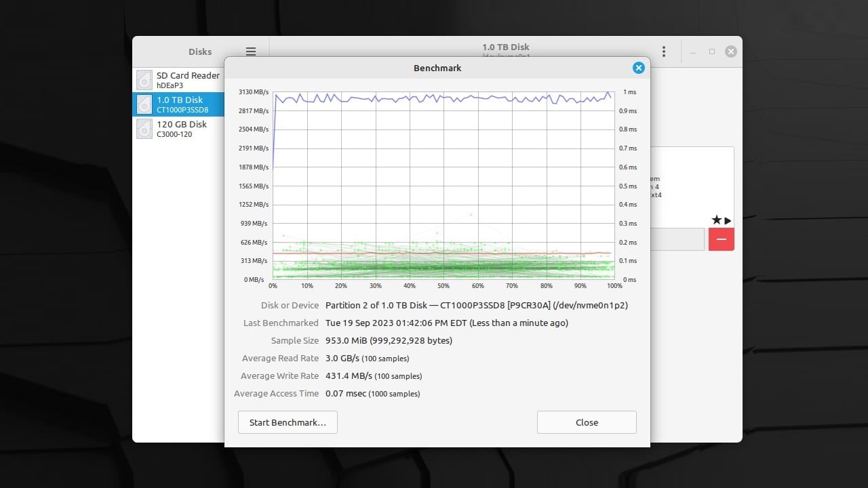Click the 120 GB Disk drive icon
Screen dimensions: 868x488
[x=144, y=129]
